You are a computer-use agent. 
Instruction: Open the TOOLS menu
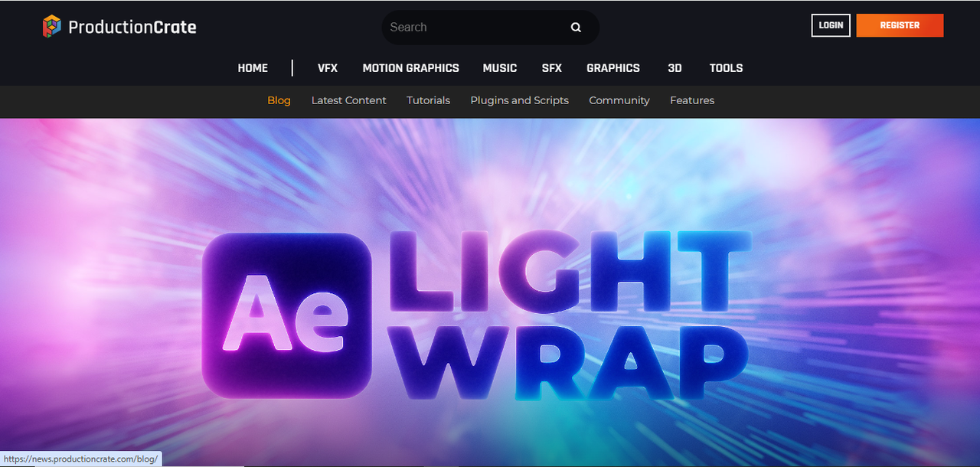pyautogui.click(x=726, y=68)
